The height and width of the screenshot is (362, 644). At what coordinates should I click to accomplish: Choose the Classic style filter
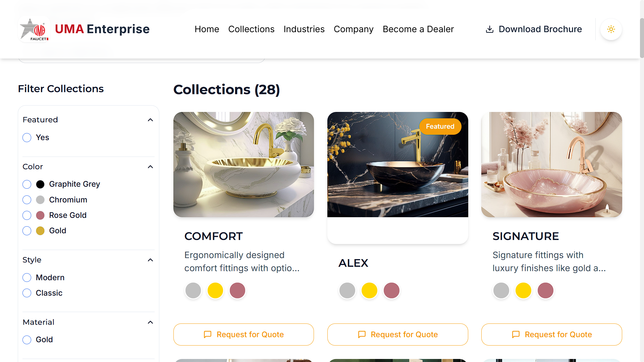pos(26,293)
